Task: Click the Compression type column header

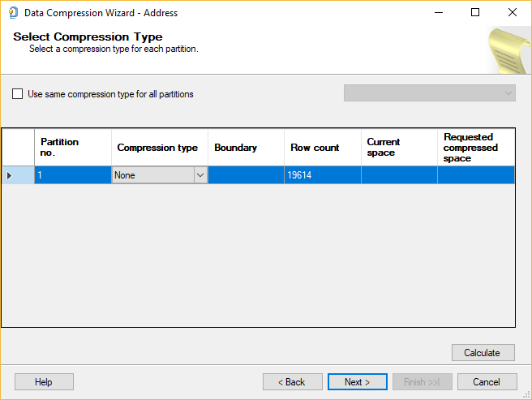Action: point(159,148)
